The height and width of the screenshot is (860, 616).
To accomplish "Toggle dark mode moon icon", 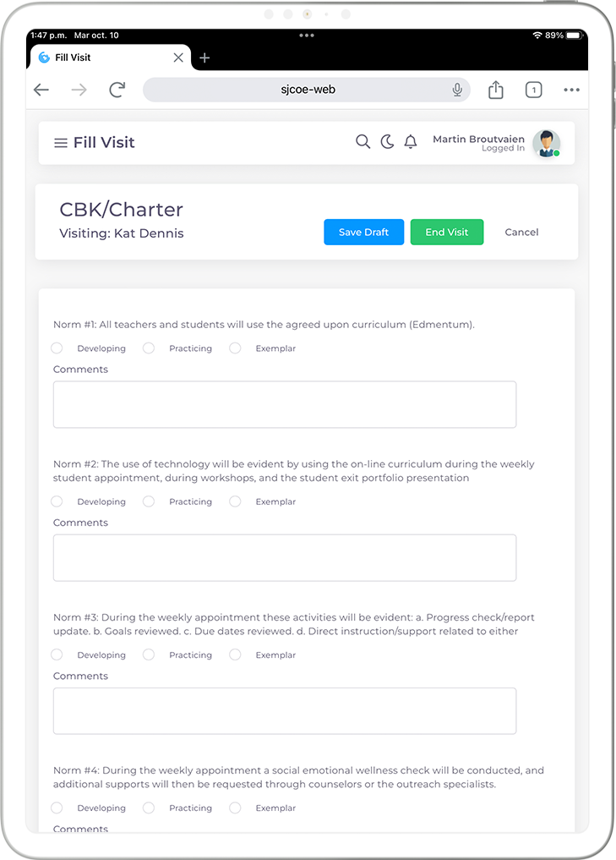I will (387, 142).
